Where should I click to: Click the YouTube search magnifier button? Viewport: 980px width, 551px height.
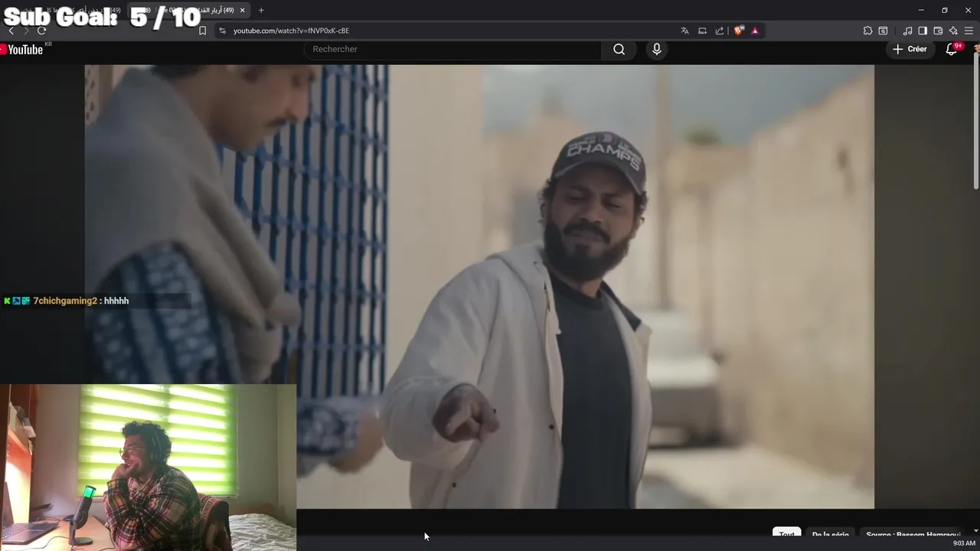click(619, 49)
